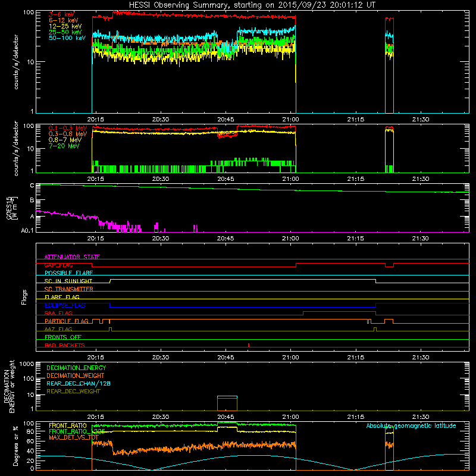Select the flag label between PARTICLE_FLAG and FRONTS_OFF
This screenshot has width=476, height=476.
[58, 329]
